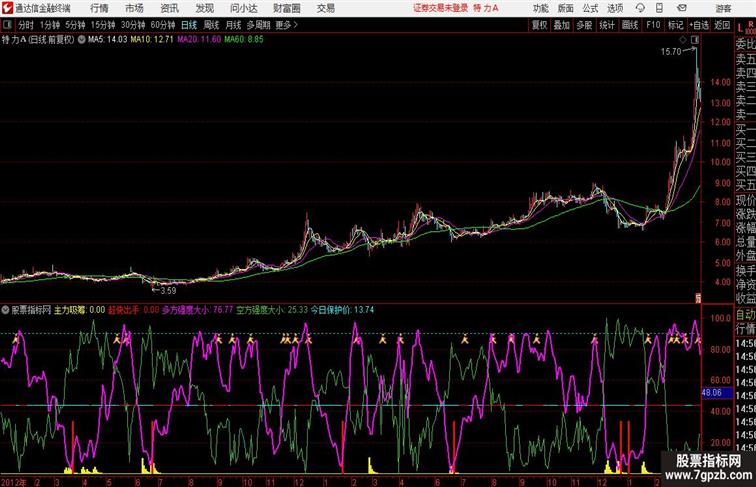756x487 pixels.
Task: Toggle the left panel icon beside 分时
Action: [x=7, y=25]
